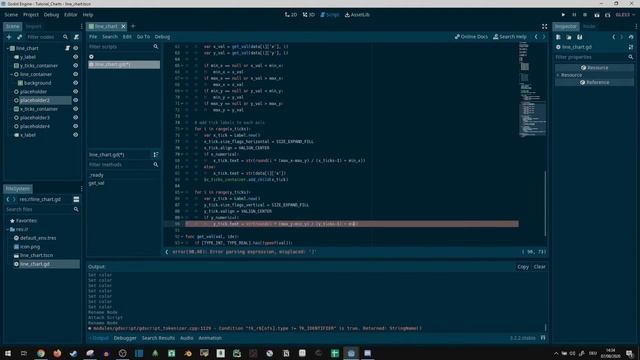Collapse bottom panel expand icon
Viewport: 640px width, 360px height.
point(543,338)
